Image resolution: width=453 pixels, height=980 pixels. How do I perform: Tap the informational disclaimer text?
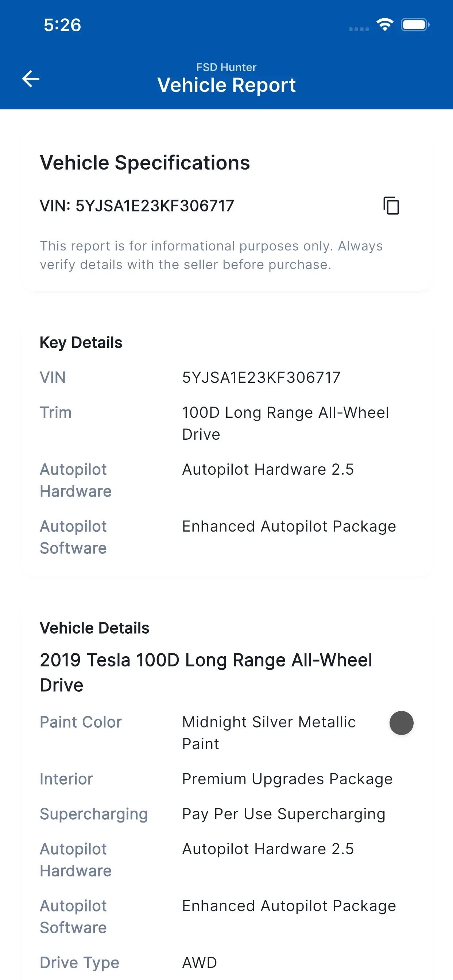point(211,255)
